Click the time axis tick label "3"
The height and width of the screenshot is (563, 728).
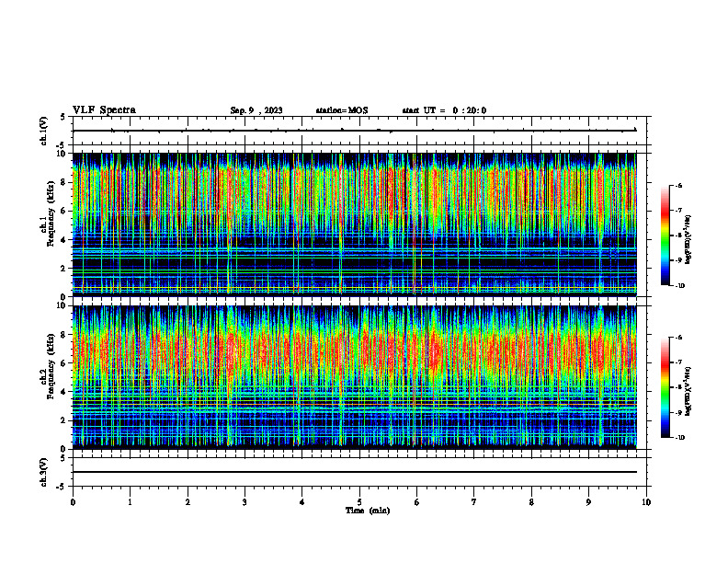click(x=245, y=502)
